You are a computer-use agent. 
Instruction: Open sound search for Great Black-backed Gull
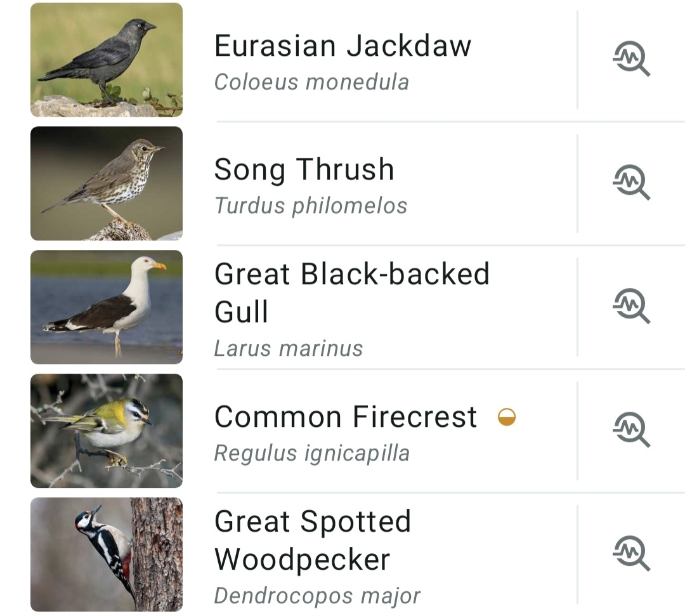point(631,307)
